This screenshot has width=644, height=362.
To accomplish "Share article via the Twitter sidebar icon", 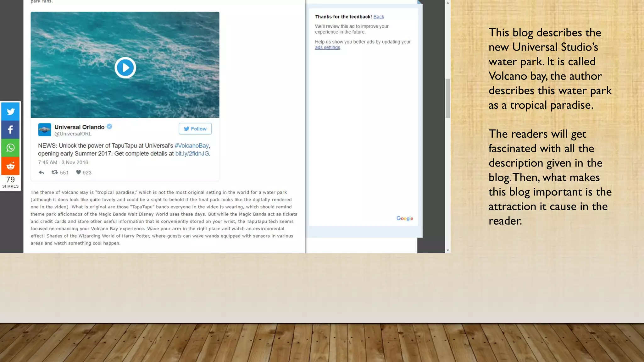I will [10, 112].
